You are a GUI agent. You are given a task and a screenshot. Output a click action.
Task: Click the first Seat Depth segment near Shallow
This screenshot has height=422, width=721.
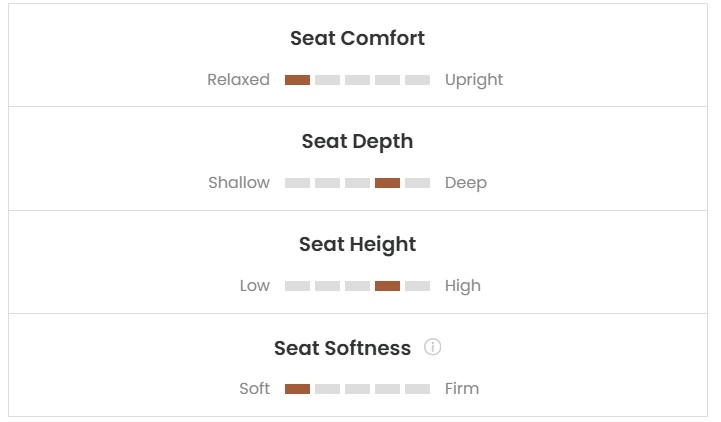(297, 183)
